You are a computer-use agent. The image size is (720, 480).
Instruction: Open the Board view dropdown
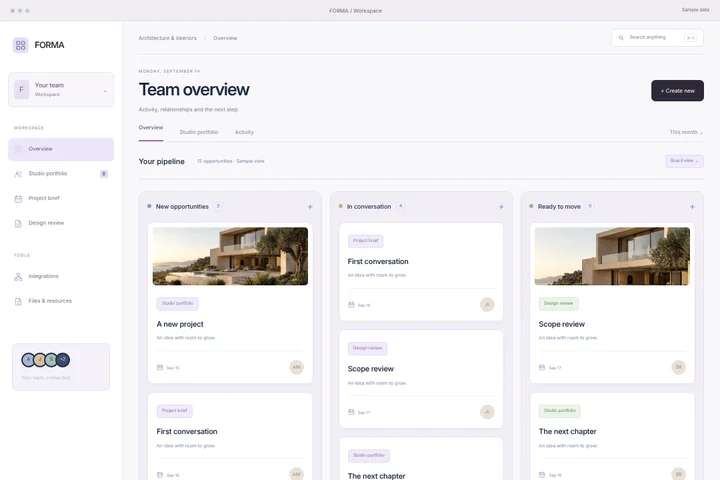684,161
